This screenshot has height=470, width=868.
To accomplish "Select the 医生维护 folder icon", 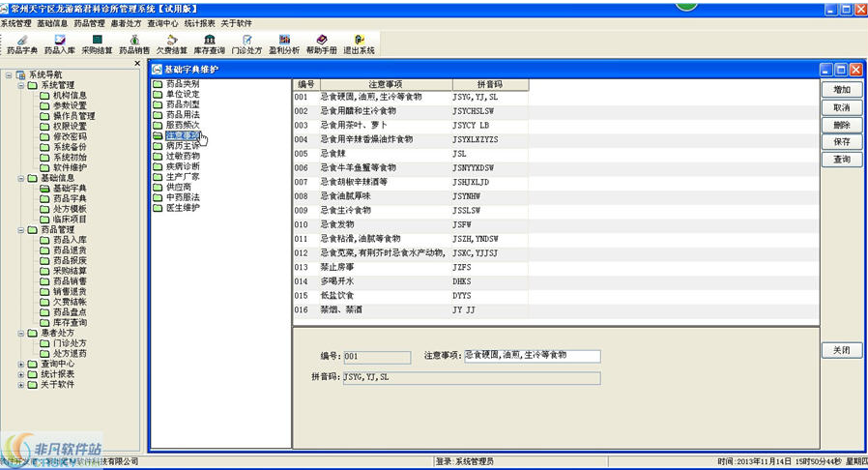I will click(x=158, y=208).
